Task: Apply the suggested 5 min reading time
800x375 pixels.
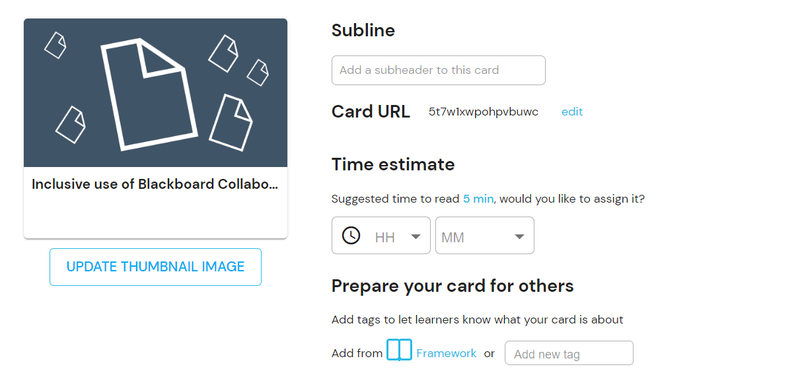Action: pos(478,199)
